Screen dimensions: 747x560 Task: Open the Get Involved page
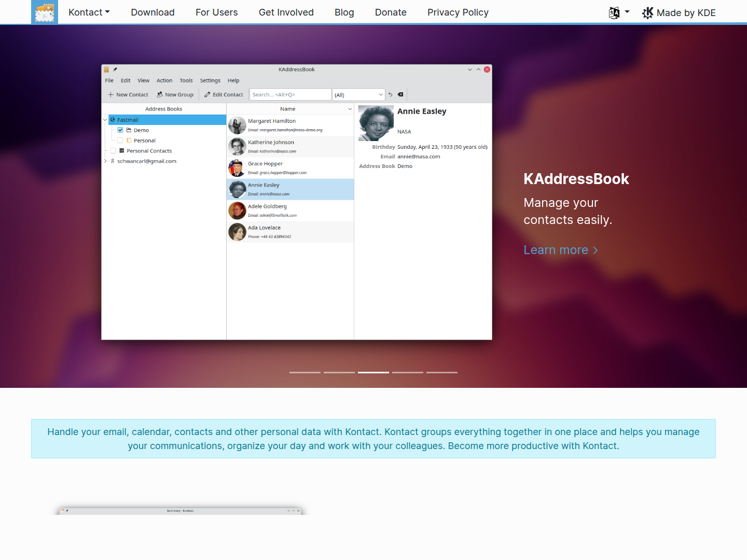(x=286, y=12)
